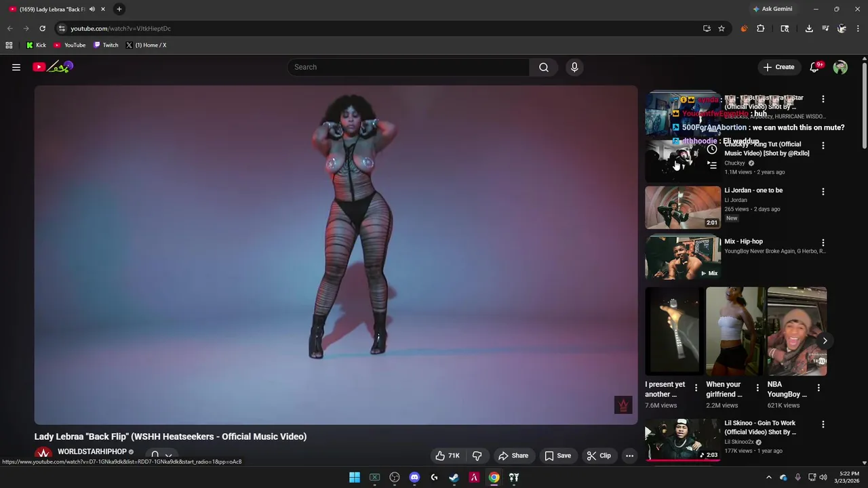Open options menu for Mix - Hip-hop

[x=823, y=243]
